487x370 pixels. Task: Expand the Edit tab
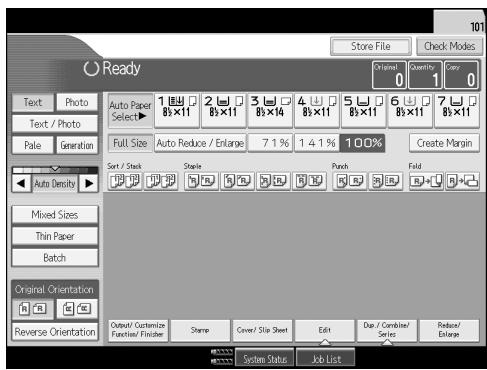[x=325, y=330]
